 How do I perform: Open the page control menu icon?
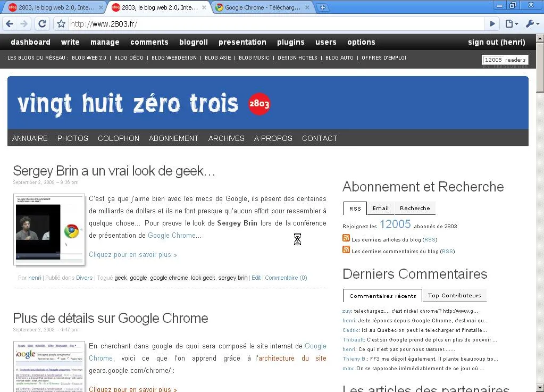pos(512,23)
